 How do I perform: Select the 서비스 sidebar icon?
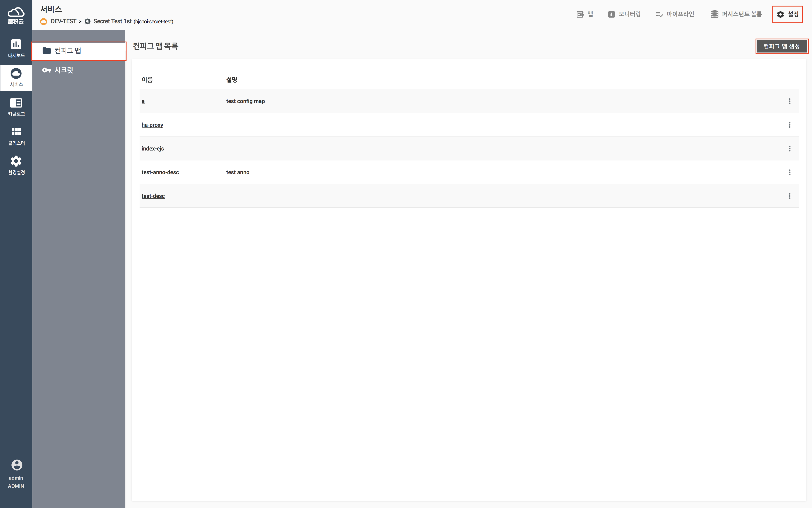pos(16,78)
